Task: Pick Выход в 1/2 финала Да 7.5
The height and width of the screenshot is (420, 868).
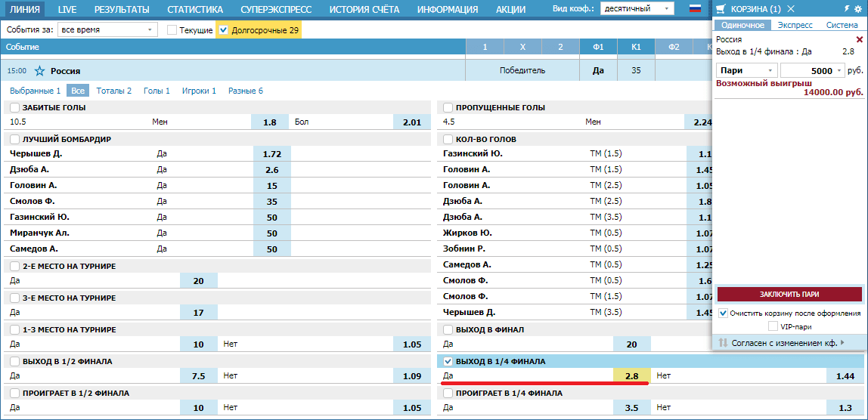Action: pos(199,376)
